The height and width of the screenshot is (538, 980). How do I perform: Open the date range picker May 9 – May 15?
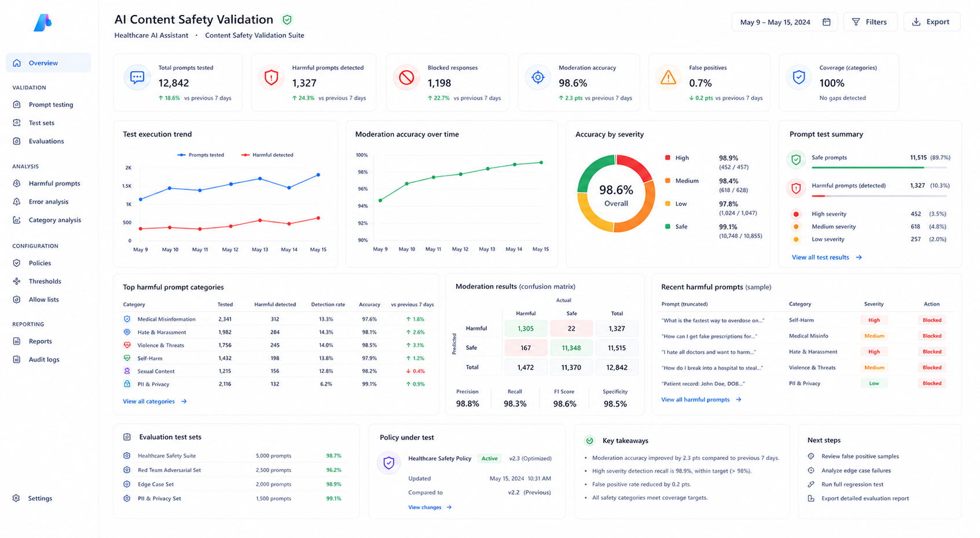click(784, 22)
